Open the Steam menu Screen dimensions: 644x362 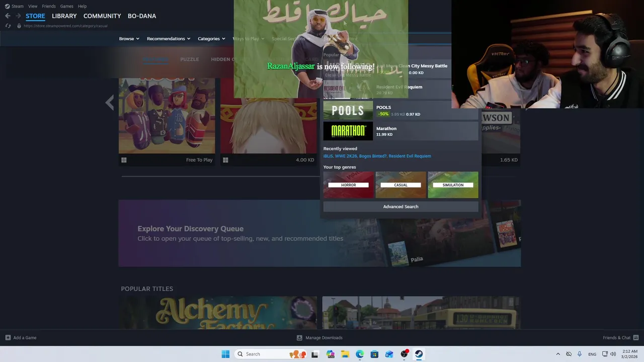pyautogui.click(x=18, y=6)
